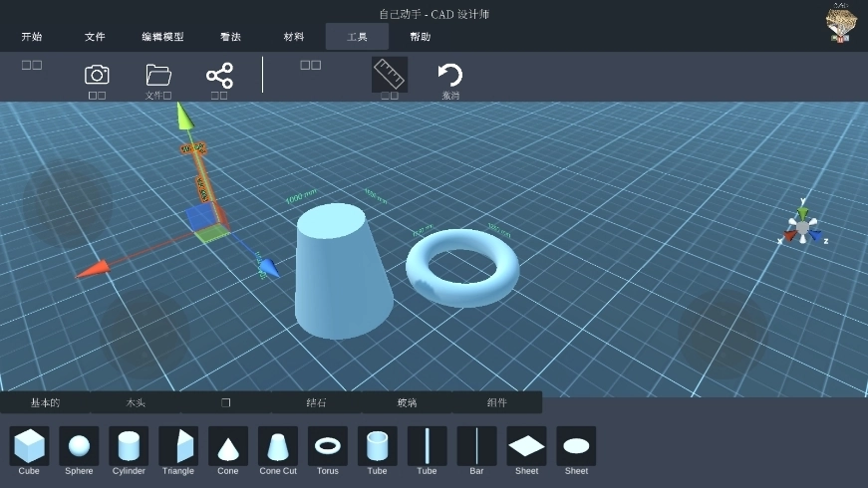The width and height of the screenshot is (868, 488).
Task: Switch to the 材料 menu tab
Action: tap(294, 37)
